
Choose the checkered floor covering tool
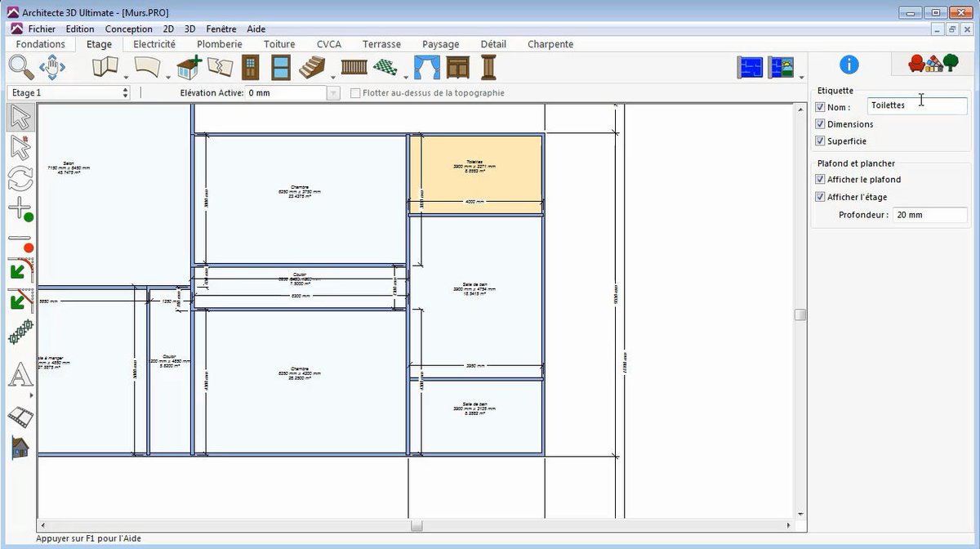[x=385, y=67]
